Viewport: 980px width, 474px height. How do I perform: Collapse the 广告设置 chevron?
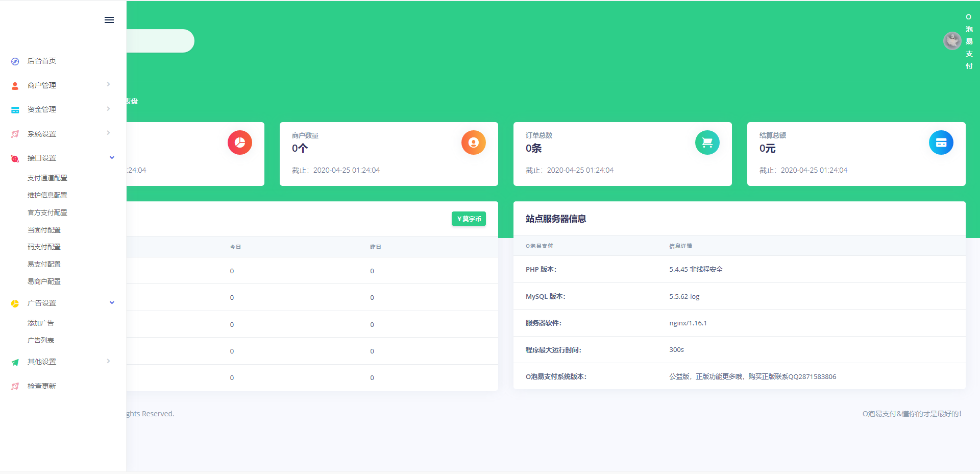click(112, 302)
